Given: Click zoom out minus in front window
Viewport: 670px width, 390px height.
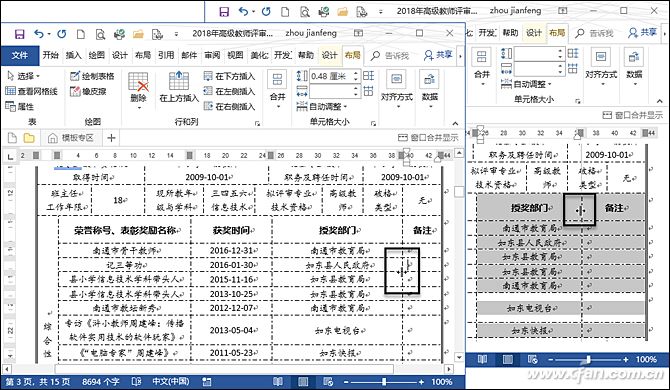Looking at the screenshot, I should 346,382.
